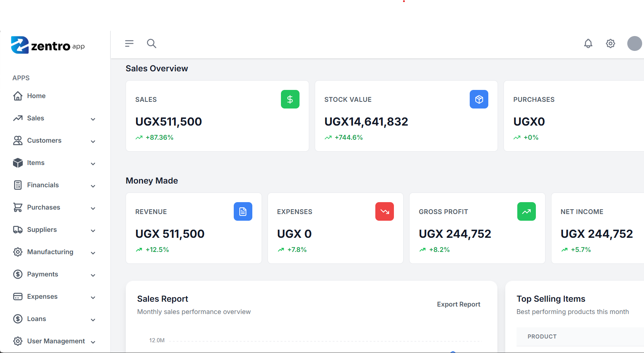The image size is (644, 353).
Task: Click the blue document icon on Revenue card
Action: pyautogui.click(x=243, y=211)
